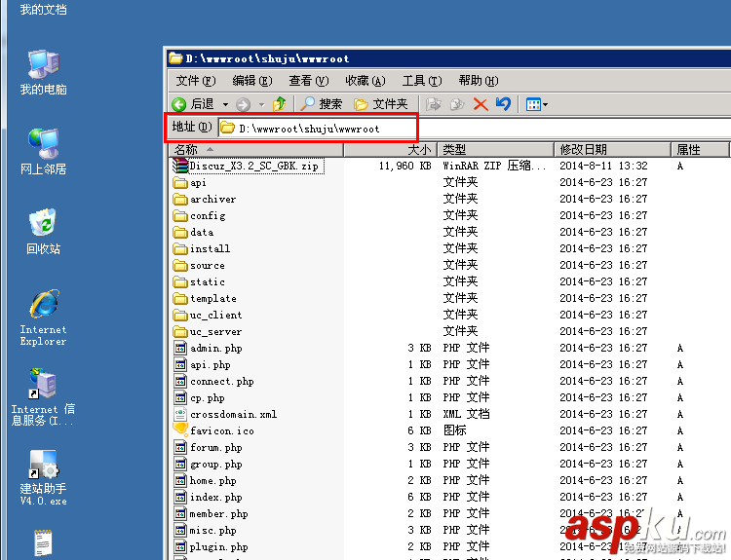Viewport: 731px width, 560px height.
Task: Sort by the 名称 column header
Action: pos(256,150)
